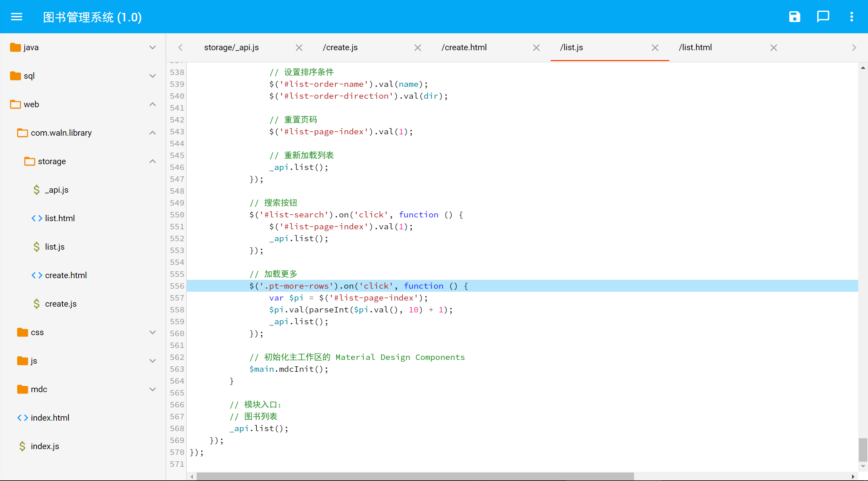The width and height of the screenshot is (868, 481).
Task: Select the /list.js tab
Action: 571,47
